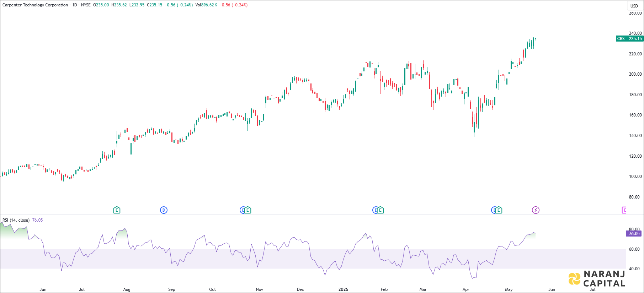The width and height of the screenshot is (644, 293).
Task: Click the RSI 76.05 axis value label
Action: [634, 234]
